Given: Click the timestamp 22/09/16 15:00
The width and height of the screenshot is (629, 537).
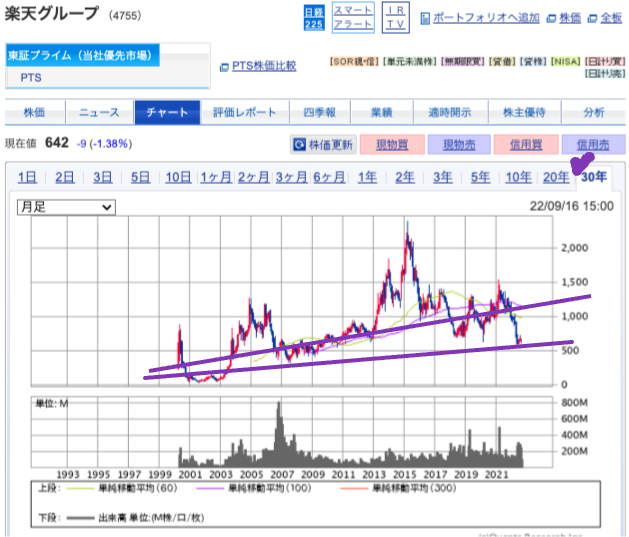Looking at the screenshot, I should [x=572, y=206].
